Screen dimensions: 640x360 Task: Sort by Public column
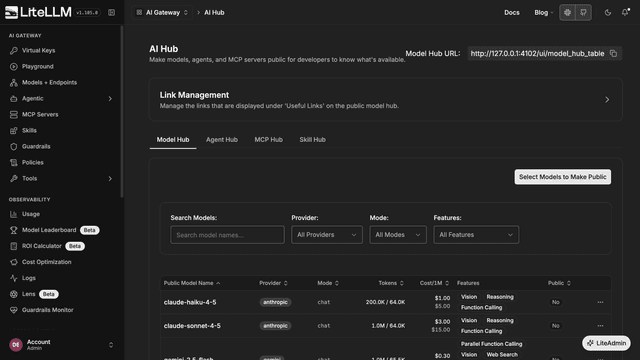tap(559, 283)
